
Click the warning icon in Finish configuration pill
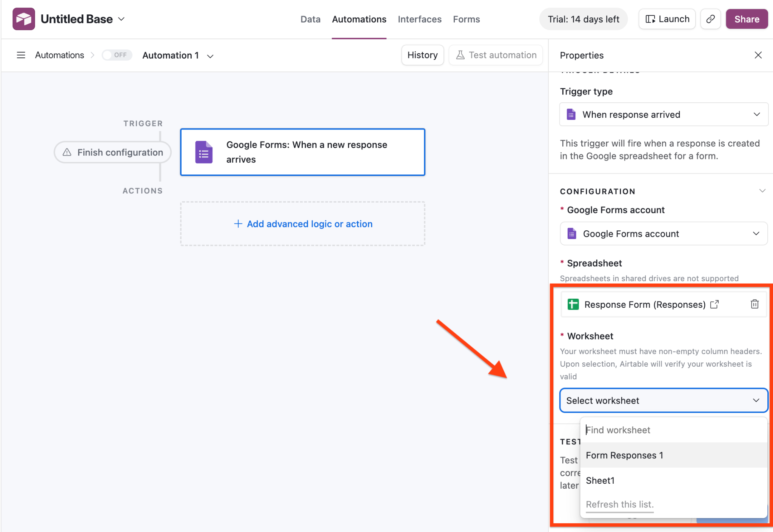pyautogui.click(x=67, y=152)
